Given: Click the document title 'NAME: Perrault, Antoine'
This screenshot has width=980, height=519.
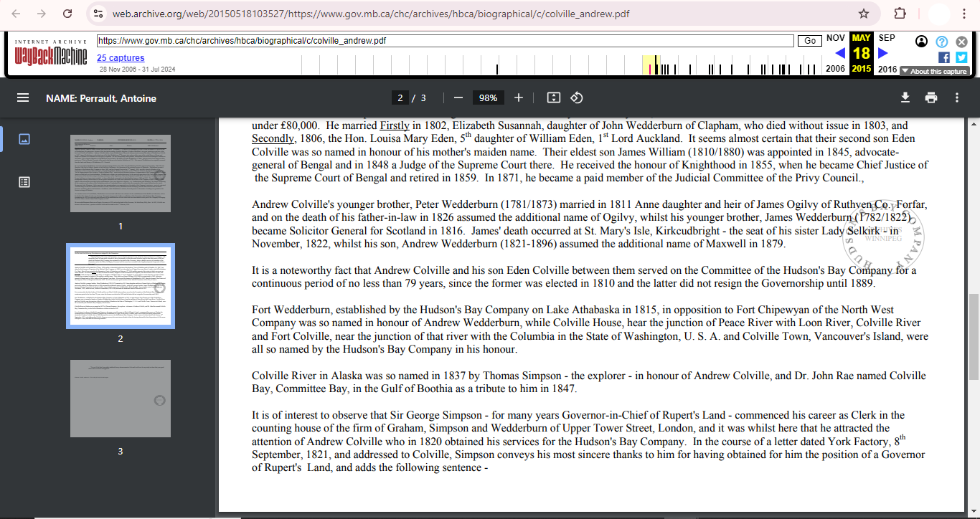Looking at the screenshot, I should point(101,98).
